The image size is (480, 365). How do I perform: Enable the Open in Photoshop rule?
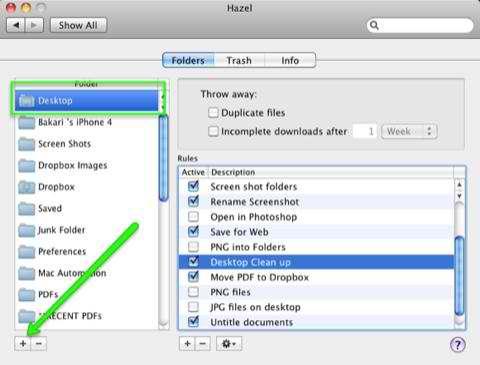pos(193,217)
